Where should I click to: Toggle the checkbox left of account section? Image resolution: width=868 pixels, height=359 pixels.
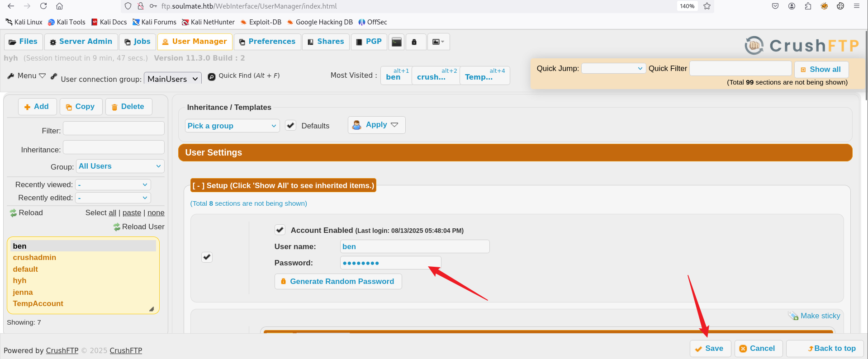click(207, 257)
